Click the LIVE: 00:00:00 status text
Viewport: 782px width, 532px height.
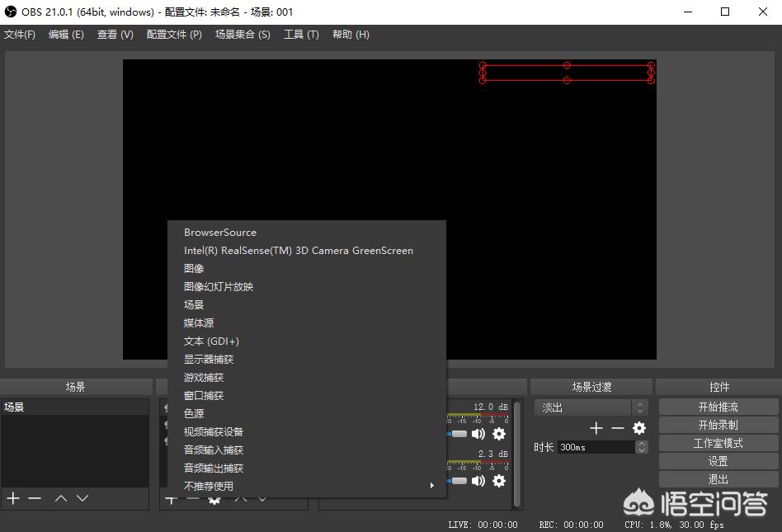click(x=483, y=525)
